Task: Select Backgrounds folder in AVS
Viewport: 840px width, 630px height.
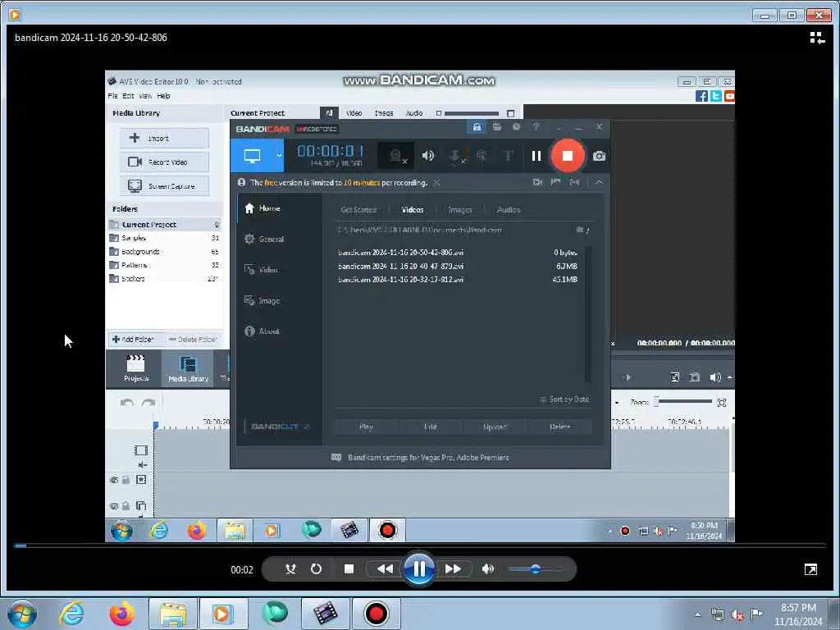Action: [164, 251]
